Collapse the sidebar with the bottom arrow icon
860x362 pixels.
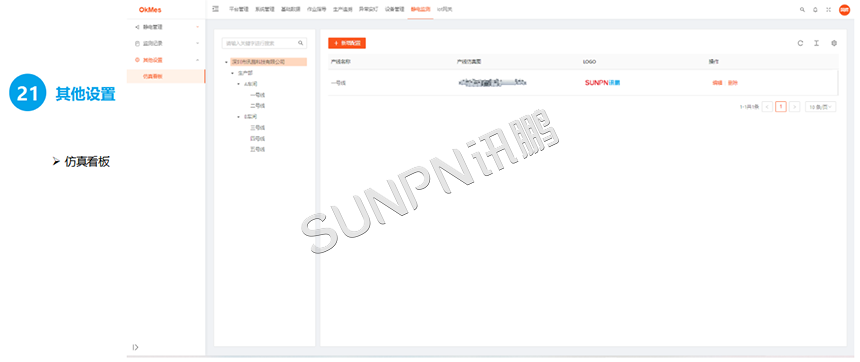click(135, 347)
